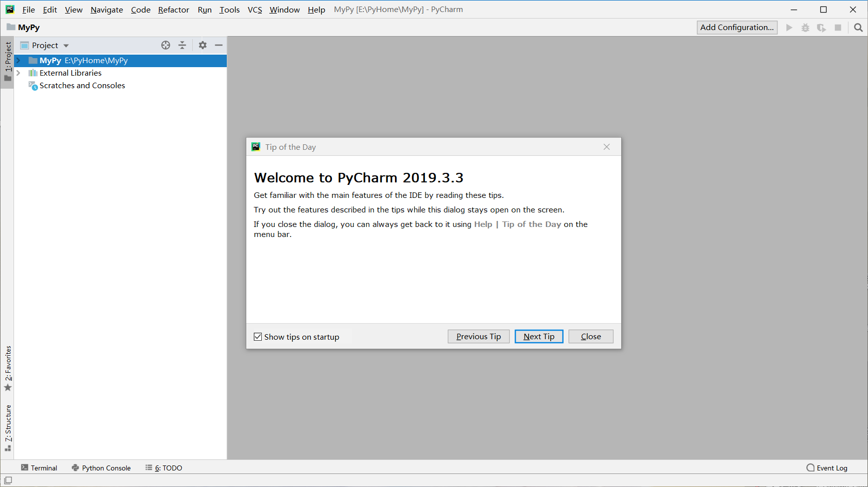The height and width of the screenshot is (487, 868).
Task: Click 'Tip of the Day' text in tip body
Action: 532,224
